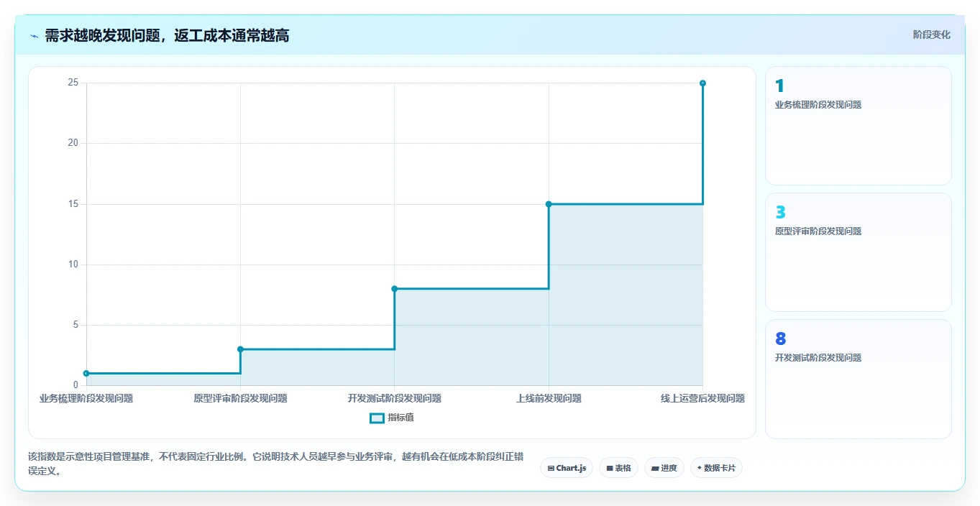Click data point for 线上运营后发现问题
Screen dimensions: 980x506
[x=702, y=83]
